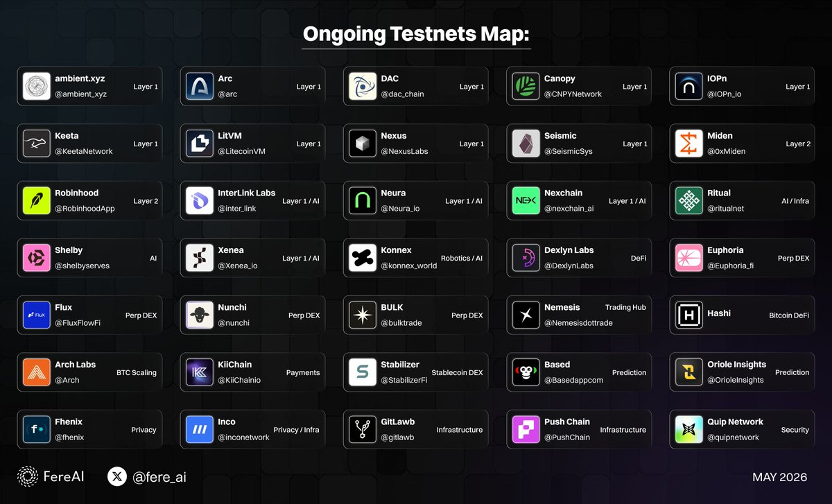832x504 pixels.
Task: Open the @CNPYNetwork handle
Action: 573,94
